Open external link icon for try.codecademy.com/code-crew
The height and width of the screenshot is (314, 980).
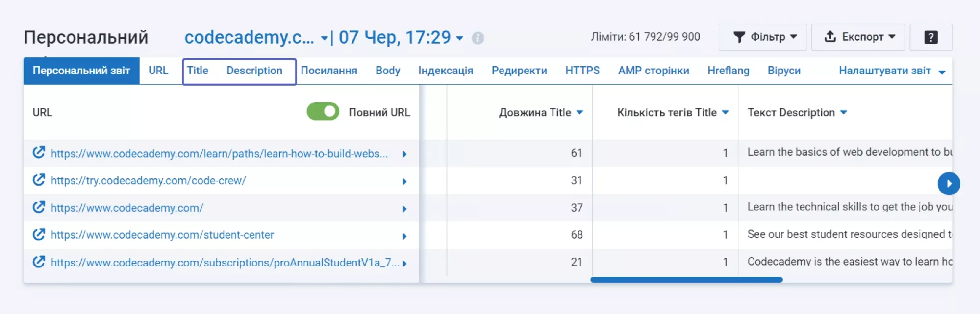click(39, 180)
